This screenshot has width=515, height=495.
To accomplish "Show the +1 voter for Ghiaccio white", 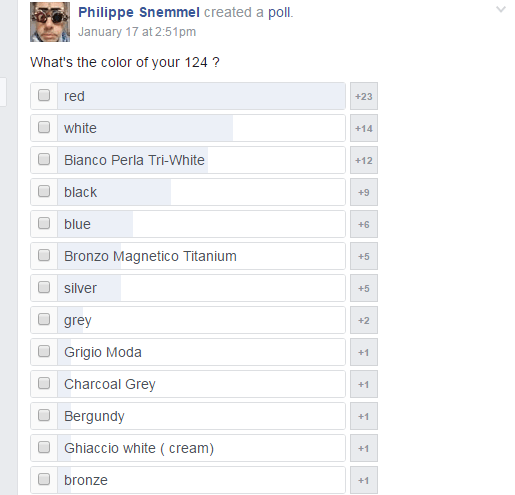I will click(364, 448).
